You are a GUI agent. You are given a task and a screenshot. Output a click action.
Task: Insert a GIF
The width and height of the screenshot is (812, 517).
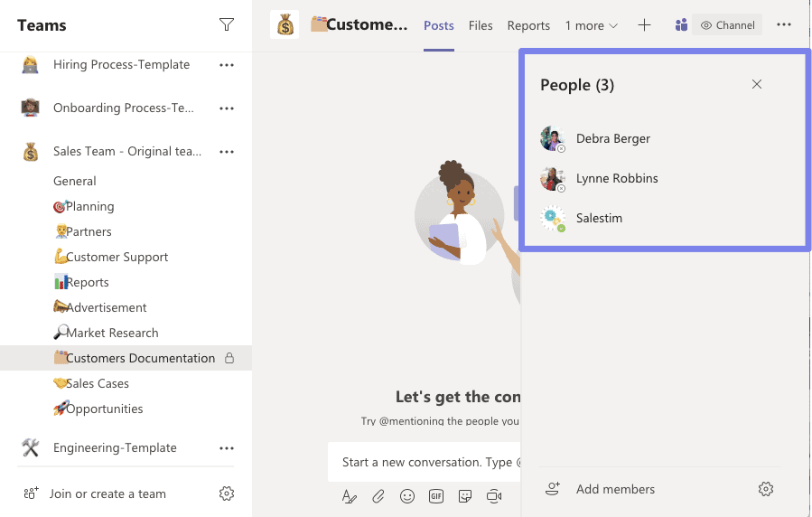436,496
